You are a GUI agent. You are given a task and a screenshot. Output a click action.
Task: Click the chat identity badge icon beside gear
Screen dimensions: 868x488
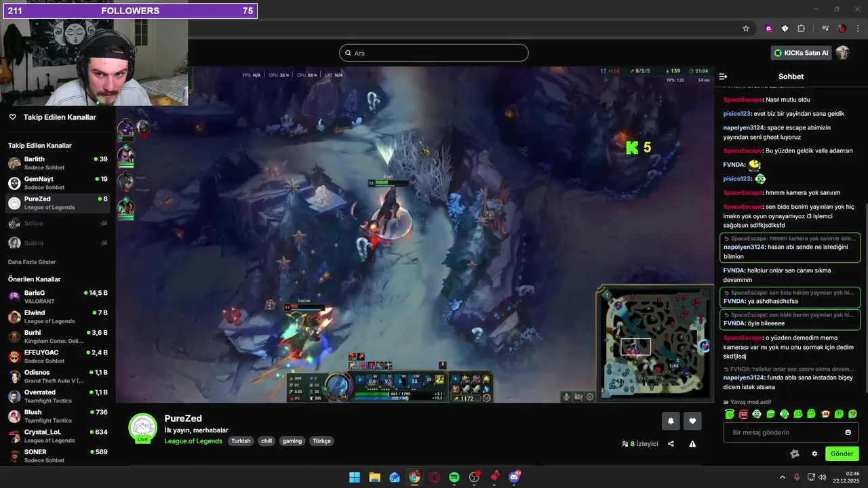tap(795, 454)
